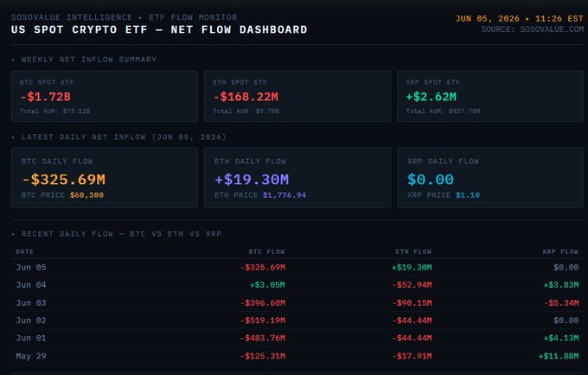Screen dimensions: 588x375
Task: Click the +$2.62M weekly XRP value
Action: pyautogui.click(x=431, y=97)
